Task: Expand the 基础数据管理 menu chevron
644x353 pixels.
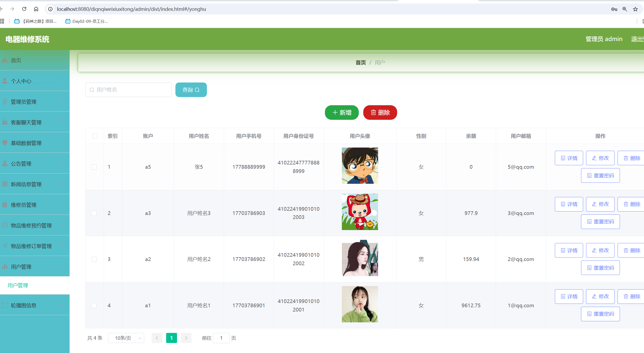Action: click(61, 142)
